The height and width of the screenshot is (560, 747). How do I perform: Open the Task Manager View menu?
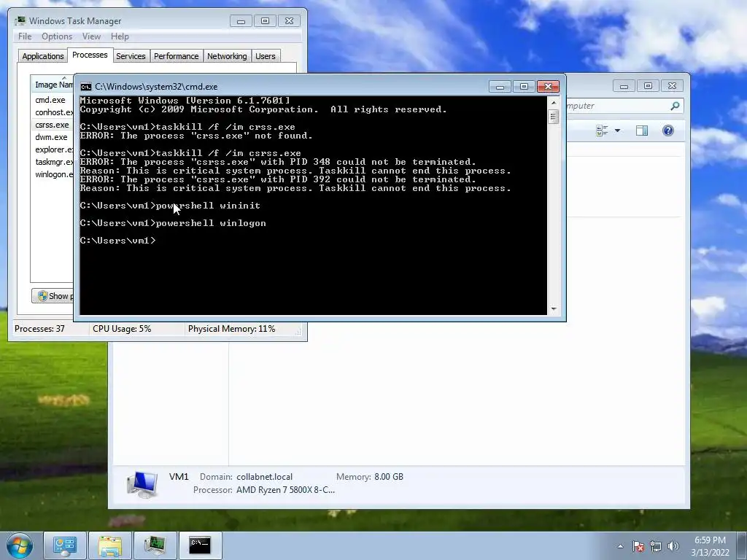[91, 36]
